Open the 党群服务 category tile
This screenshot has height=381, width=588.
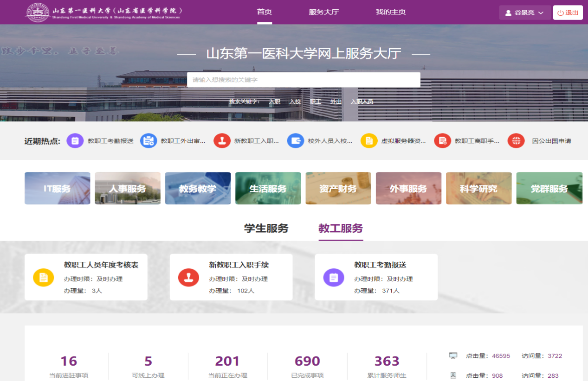click(549, 188)
